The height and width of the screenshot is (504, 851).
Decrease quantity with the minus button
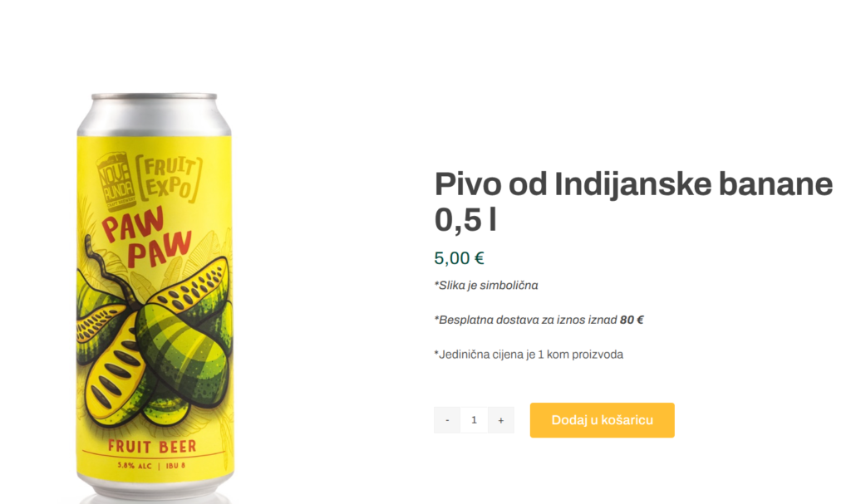coord(446,420)
